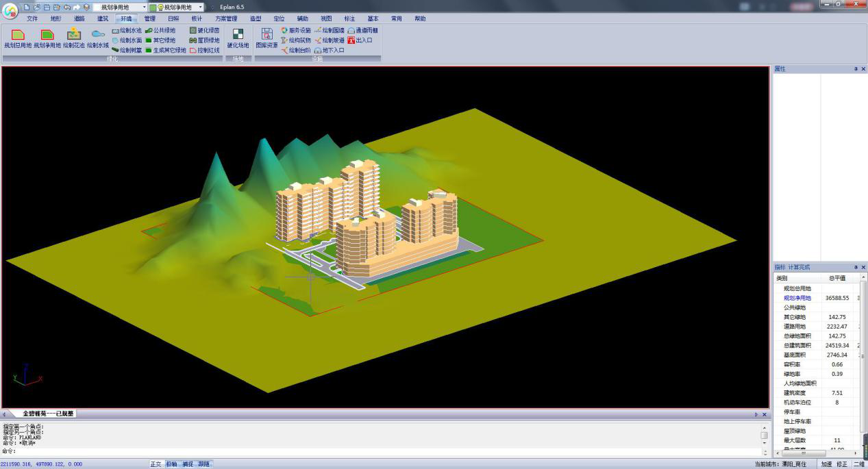This screenshot has height=469, width=868.
Task: Click the undo arrow in quick toolbar
Action: 67,7
